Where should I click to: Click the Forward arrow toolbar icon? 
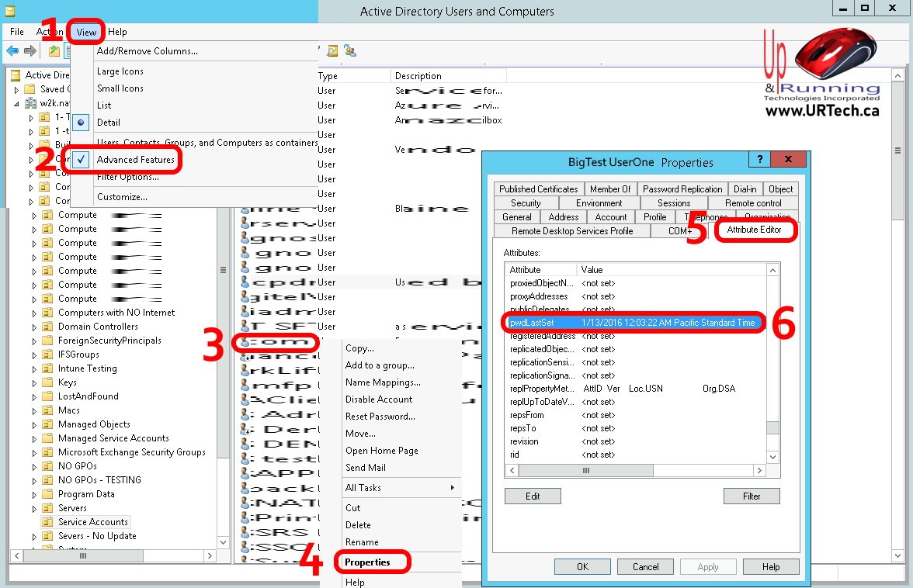[x=30, y=51]
